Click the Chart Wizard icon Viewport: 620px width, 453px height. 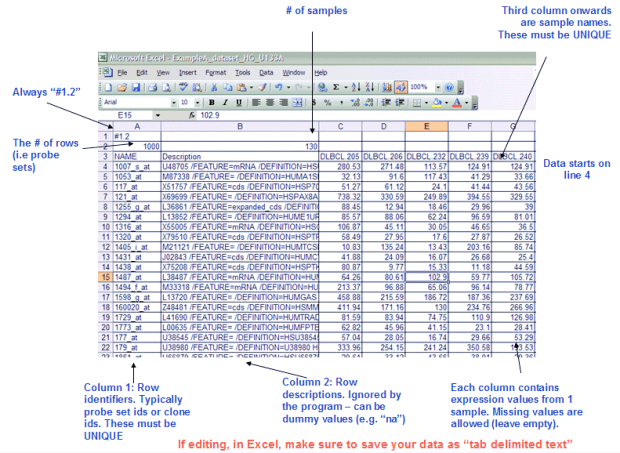(385, 88)
